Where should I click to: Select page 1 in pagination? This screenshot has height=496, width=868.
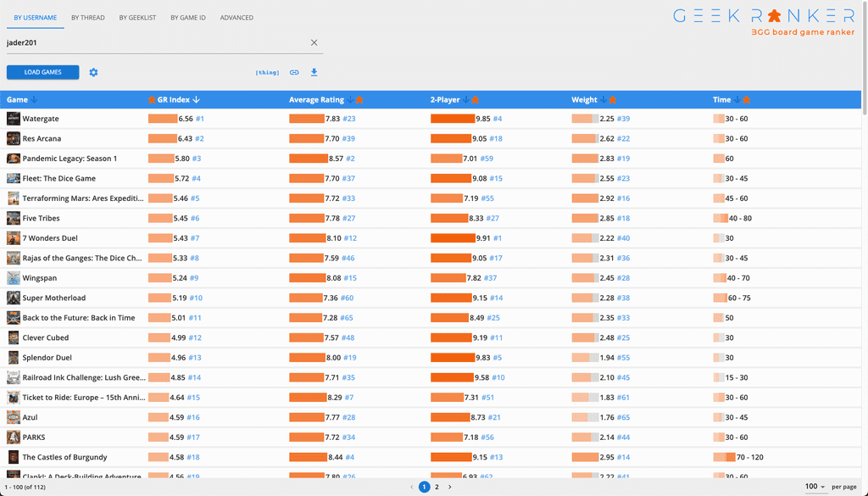tap(425, 488)
